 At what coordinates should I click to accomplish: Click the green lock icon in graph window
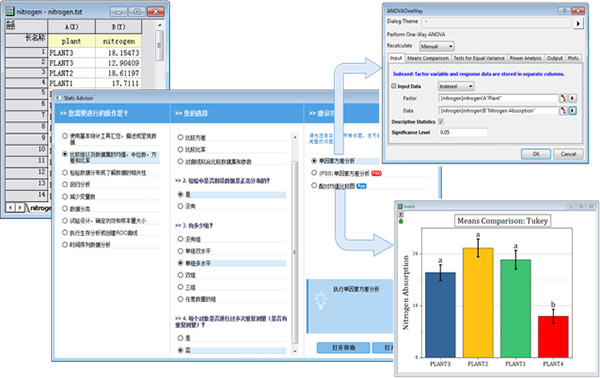click(x=401, y=222)
